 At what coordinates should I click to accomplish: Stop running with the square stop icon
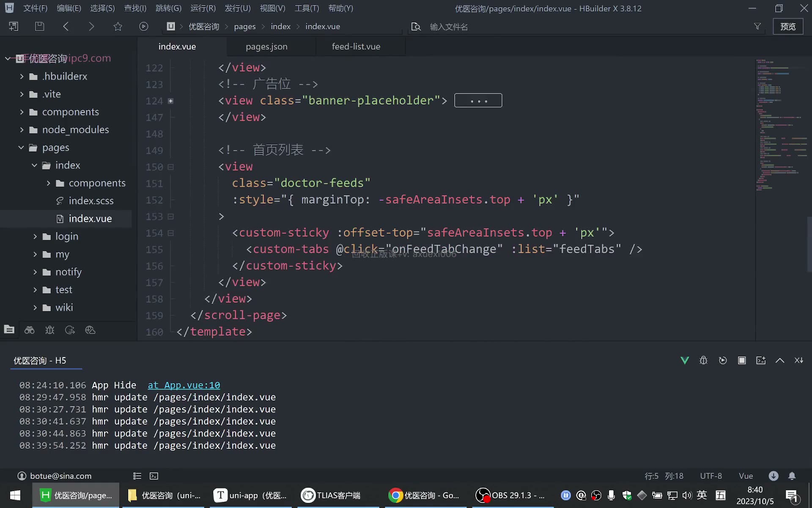coord(742,360)
